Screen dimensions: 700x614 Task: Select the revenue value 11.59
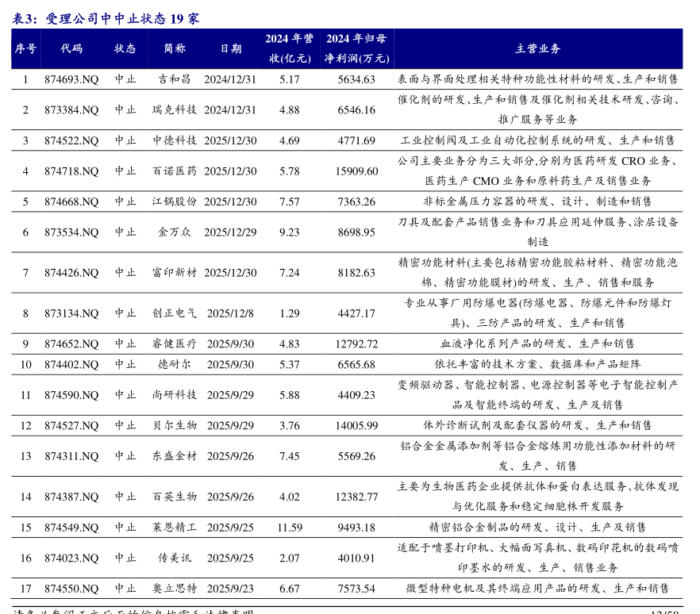(290, 527)
